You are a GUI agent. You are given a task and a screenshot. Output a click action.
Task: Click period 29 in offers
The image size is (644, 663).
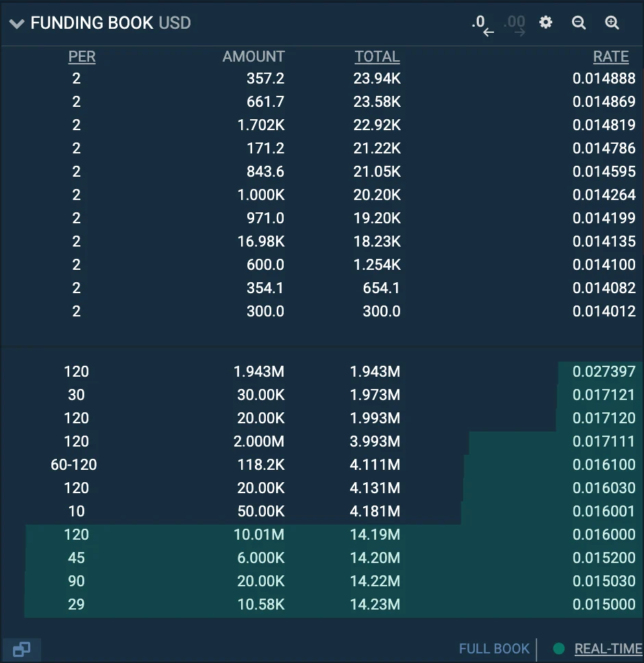coord(77,604)
